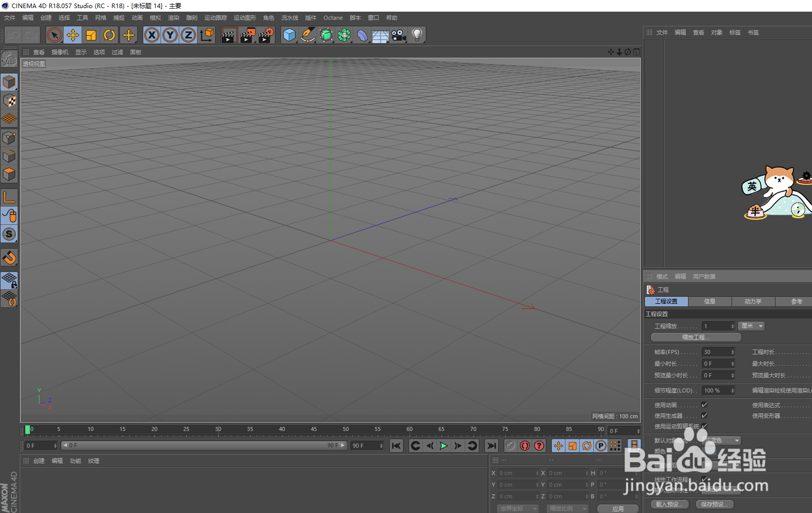The height and width of the screenshot is (513, 812).
Task: Toggle 使用运动剪辑系统 checkbox
Action: coord(704,426)
